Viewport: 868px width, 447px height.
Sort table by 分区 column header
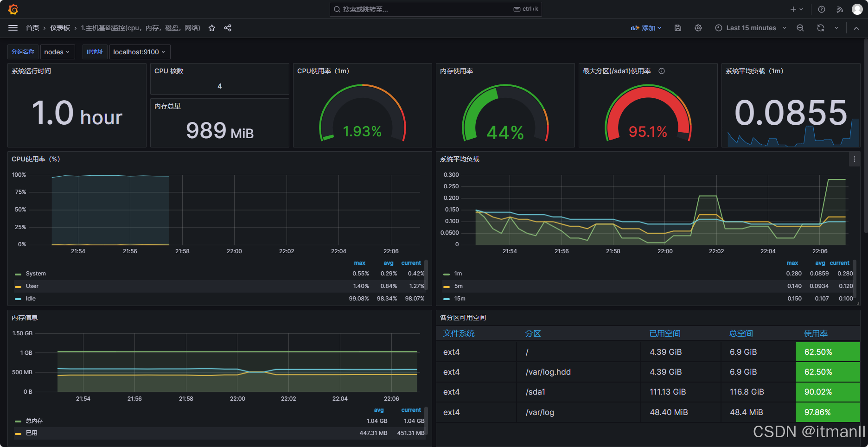tap(533, 333)
